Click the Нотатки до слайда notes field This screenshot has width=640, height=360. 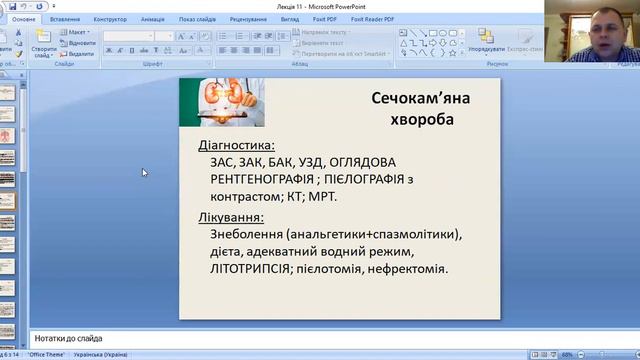coord(335,338)
